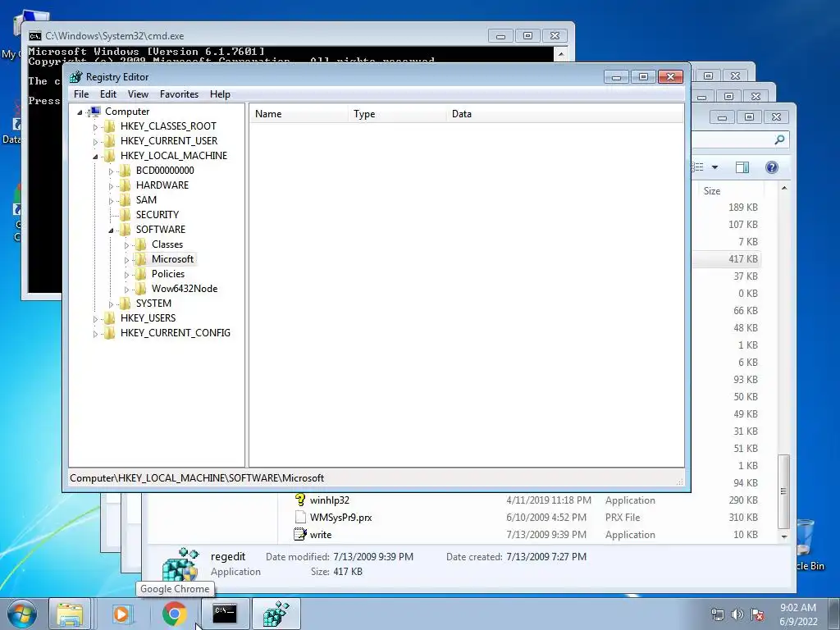The image size is (840, 630).
Task: Expand the Wow6432Node subkey
Action: 126,290
